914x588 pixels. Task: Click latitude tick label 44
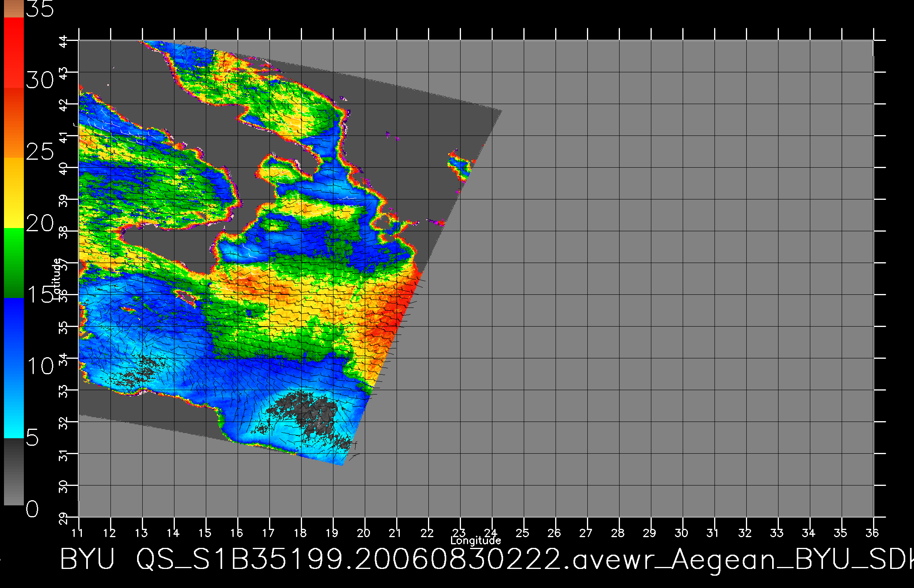tap(64, 41)
